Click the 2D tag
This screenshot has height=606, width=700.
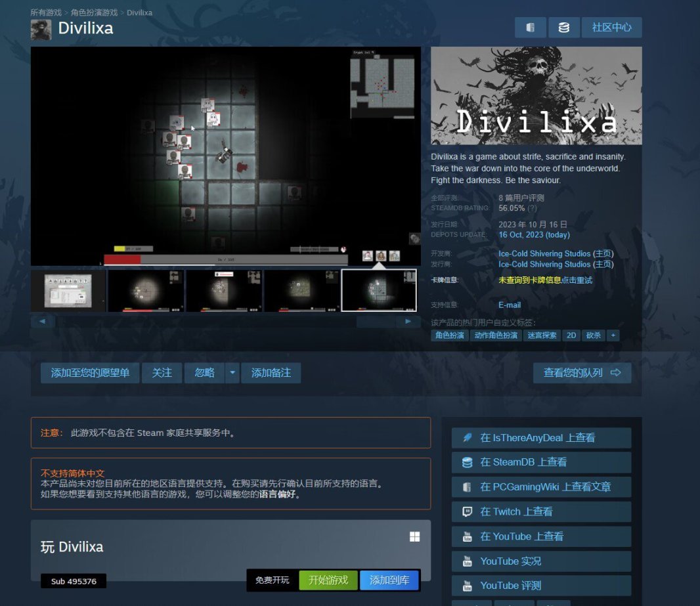(571, 335)
